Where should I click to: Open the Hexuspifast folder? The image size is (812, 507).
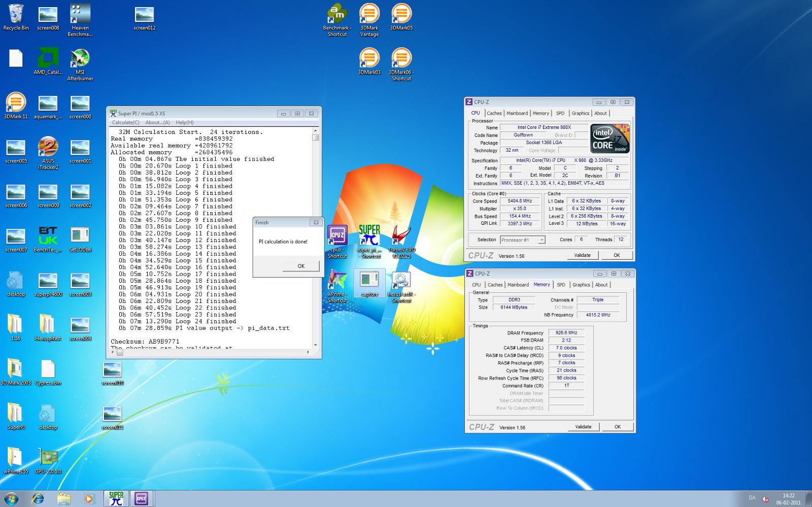tap(48, 328)
